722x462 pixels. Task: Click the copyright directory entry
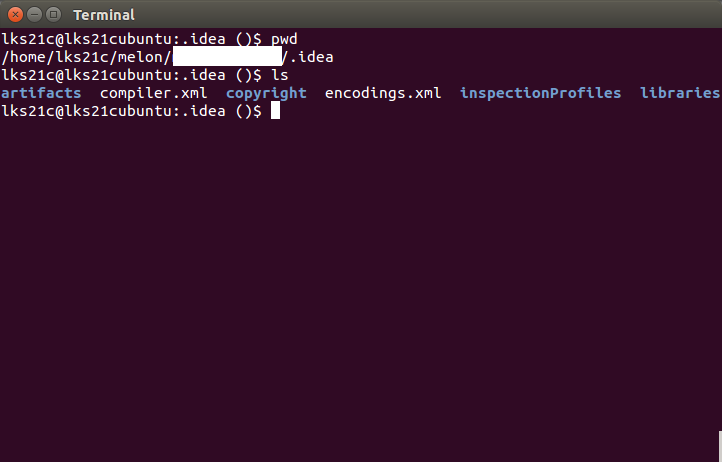point(266,94)
